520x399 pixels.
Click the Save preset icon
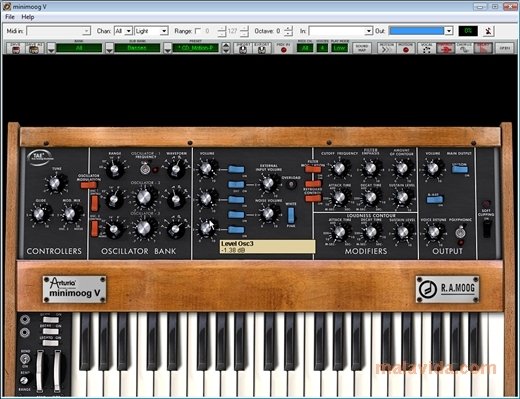(x=15, y=48)
